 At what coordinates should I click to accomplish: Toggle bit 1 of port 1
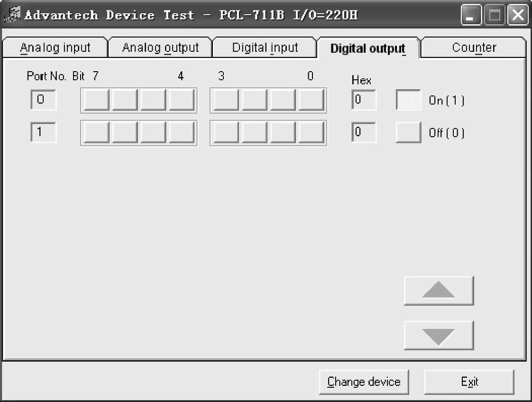pyautogui.click(x=283, y=132)
